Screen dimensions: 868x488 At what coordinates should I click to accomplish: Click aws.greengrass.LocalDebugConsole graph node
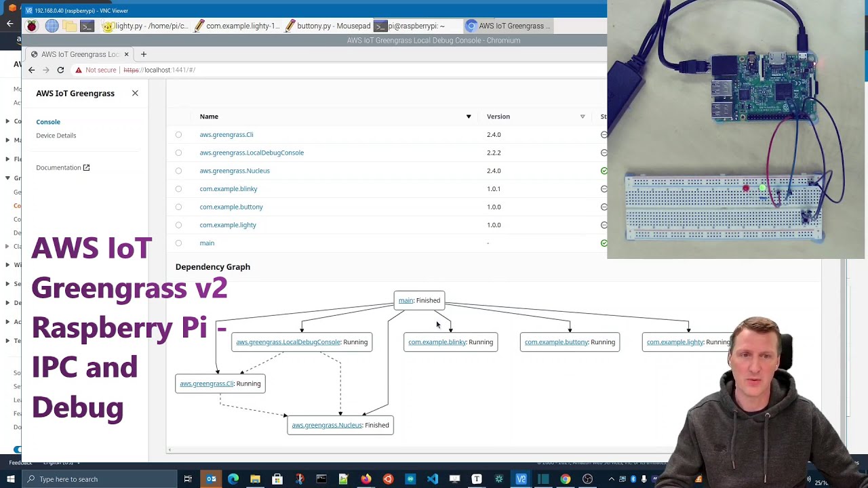pos(302,342)
